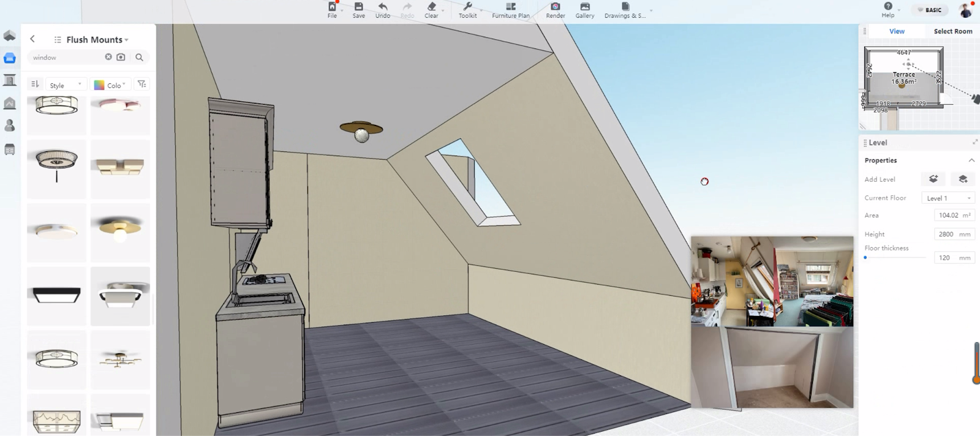The width and height of the screenshot is (980, 436).
Task: Undo the last action
Action: pos(383,10)
